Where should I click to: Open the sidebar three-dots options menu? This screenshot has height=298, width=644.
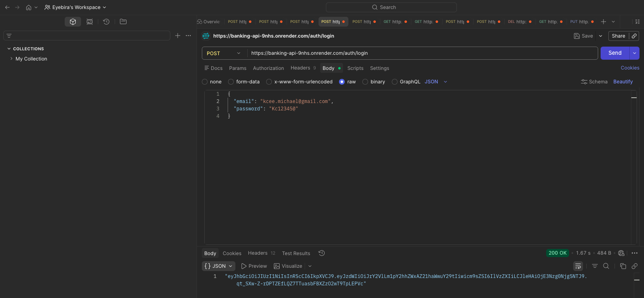tap(188, 36)
